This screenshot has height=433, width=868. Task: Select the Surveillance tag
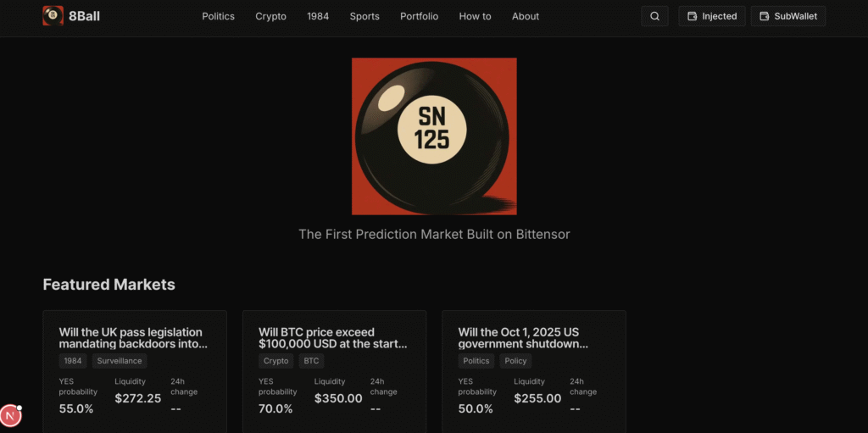coord(120,361)
